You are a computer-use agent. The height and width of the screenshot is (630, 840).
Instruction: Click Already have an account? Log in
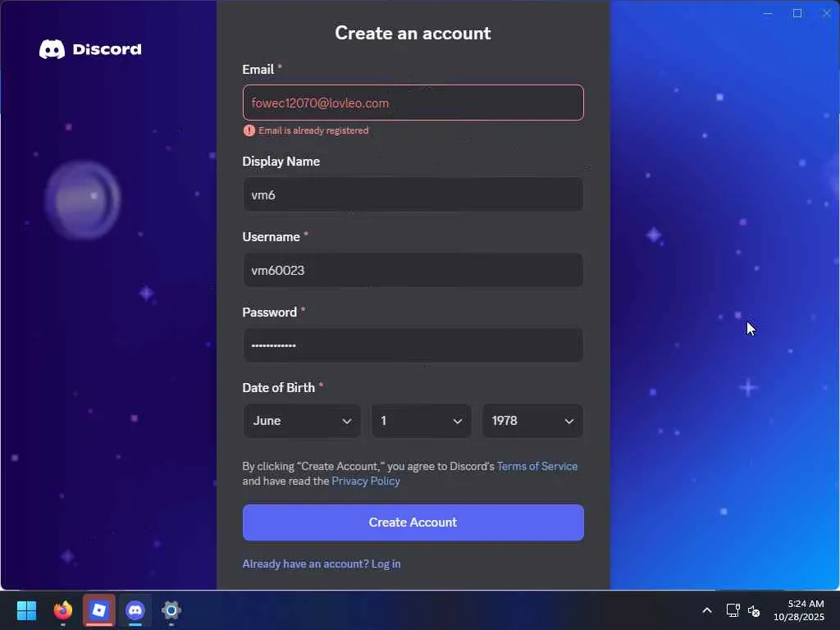322,564
